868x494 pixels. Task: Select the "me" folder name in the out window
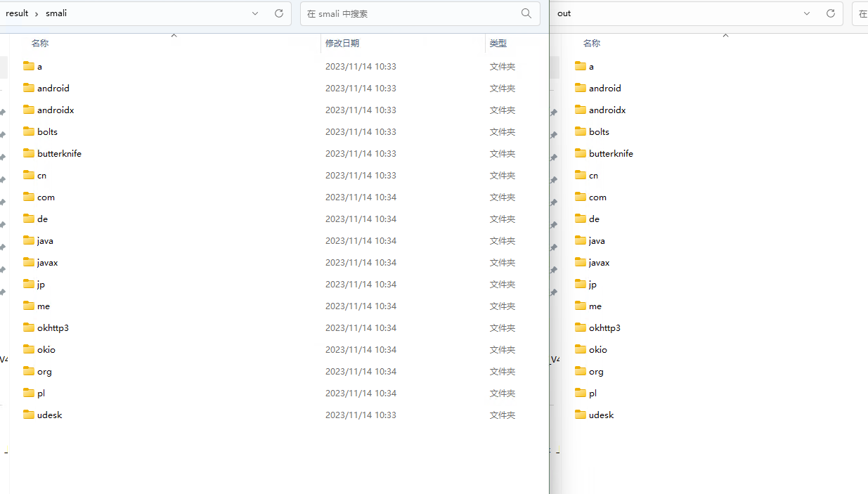coord(595,306)
